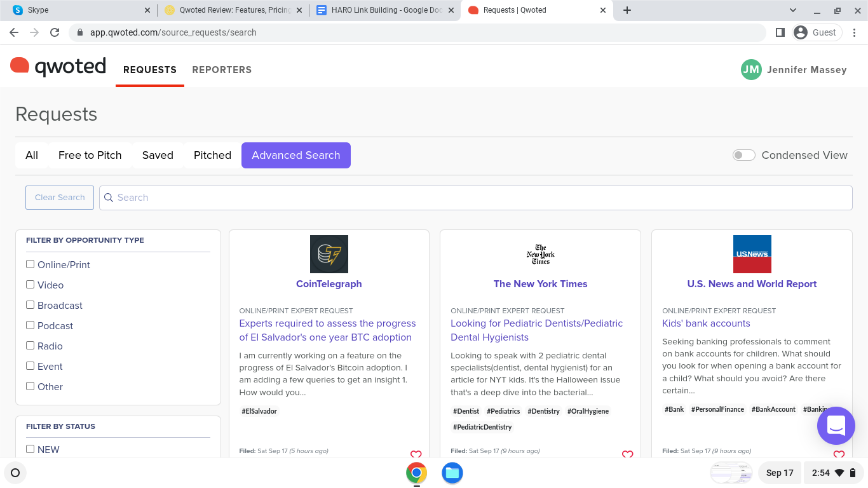Open the Sep 17 calendar date
The height and width of the screenshot is (488, 868).
(x=780, y=473)
